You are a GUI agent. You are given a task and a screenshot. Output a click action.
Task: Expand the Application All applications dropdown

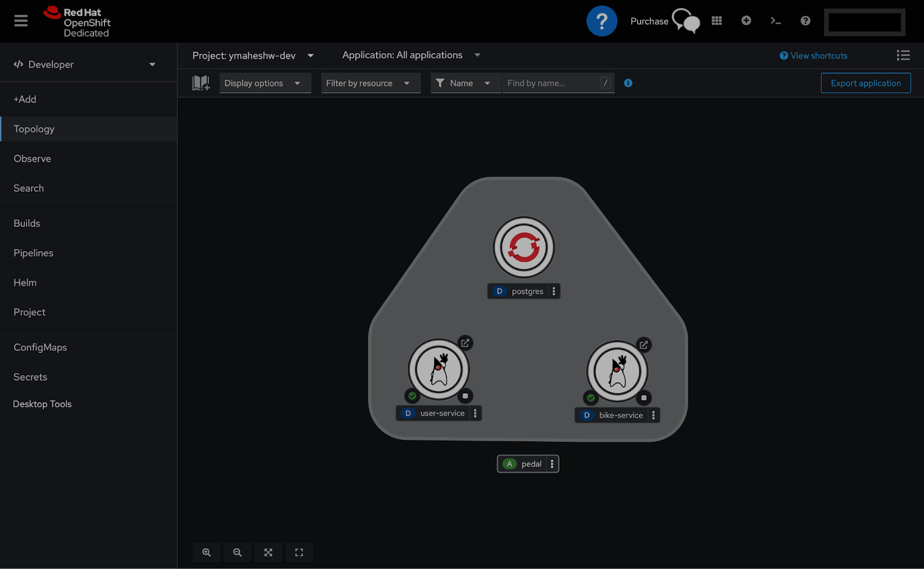click(x=411, y=55)
